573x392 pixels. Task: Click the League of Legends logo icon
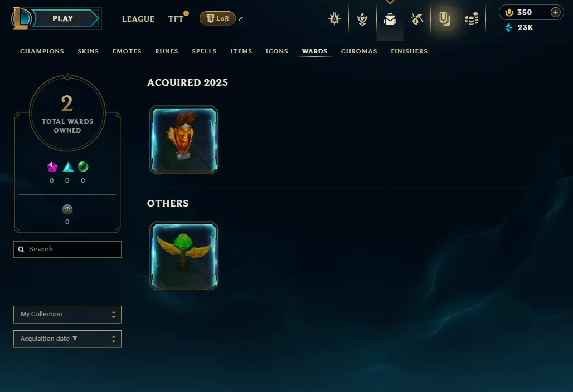point(21,18)
